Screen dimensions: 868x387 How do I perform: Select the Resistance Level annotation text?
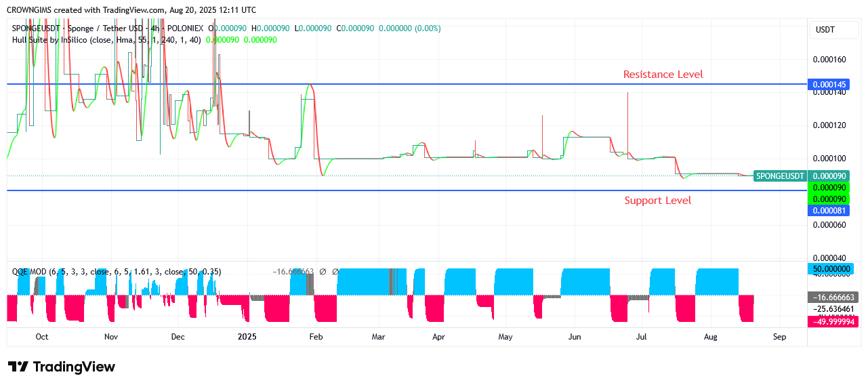point(663,75)
